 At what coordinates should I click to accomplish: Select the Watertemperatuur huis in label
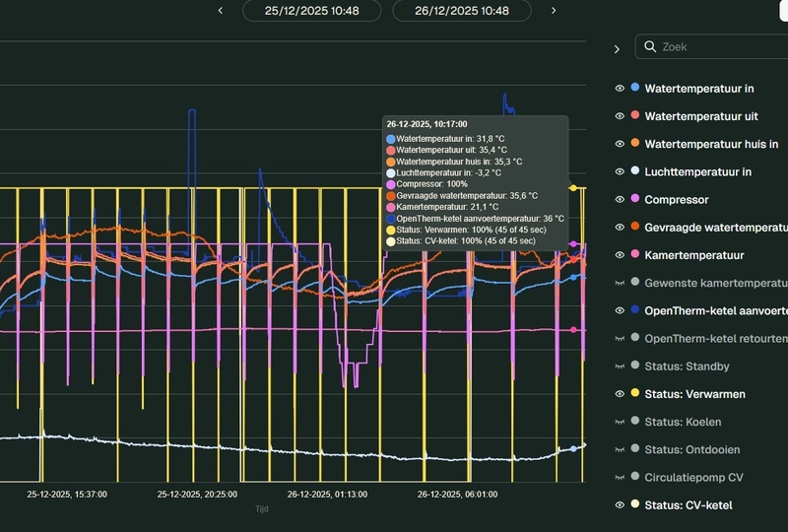(711, 145)
